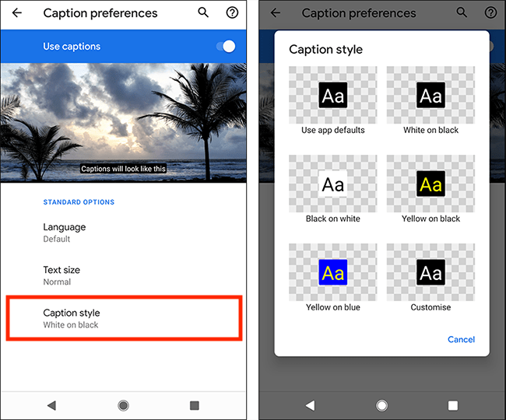506x420 pixels.
Task: Open the Language setting
Action: tap(64, 233)
